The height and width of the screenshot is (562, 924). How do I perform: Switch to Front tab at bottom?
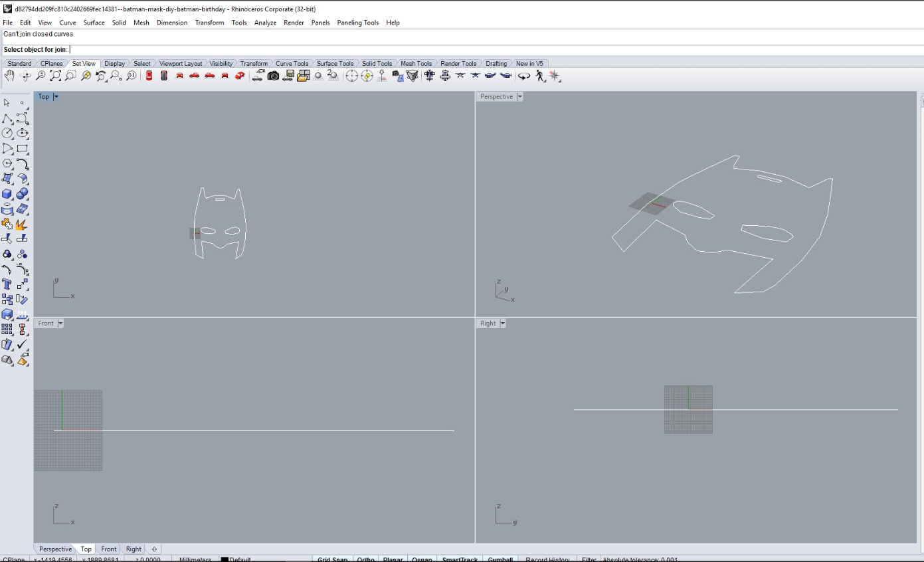coord(109,549)
